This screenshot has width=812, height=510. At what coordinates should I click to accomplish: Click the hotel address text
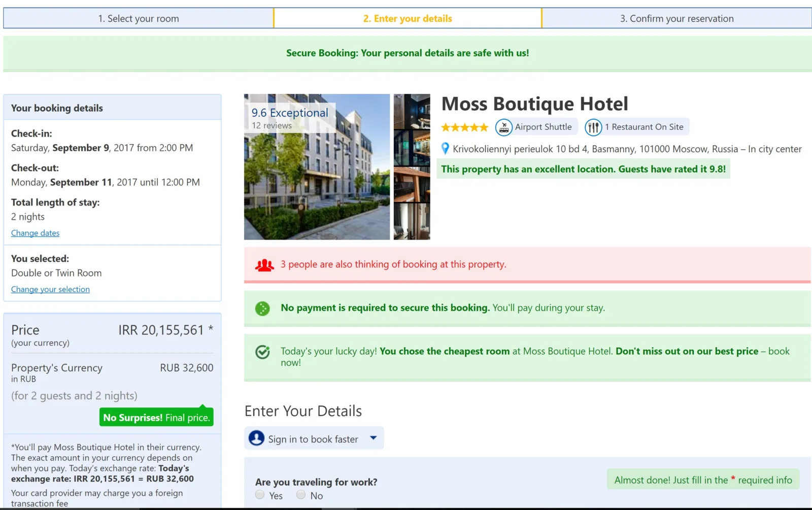tap(627, 149)
